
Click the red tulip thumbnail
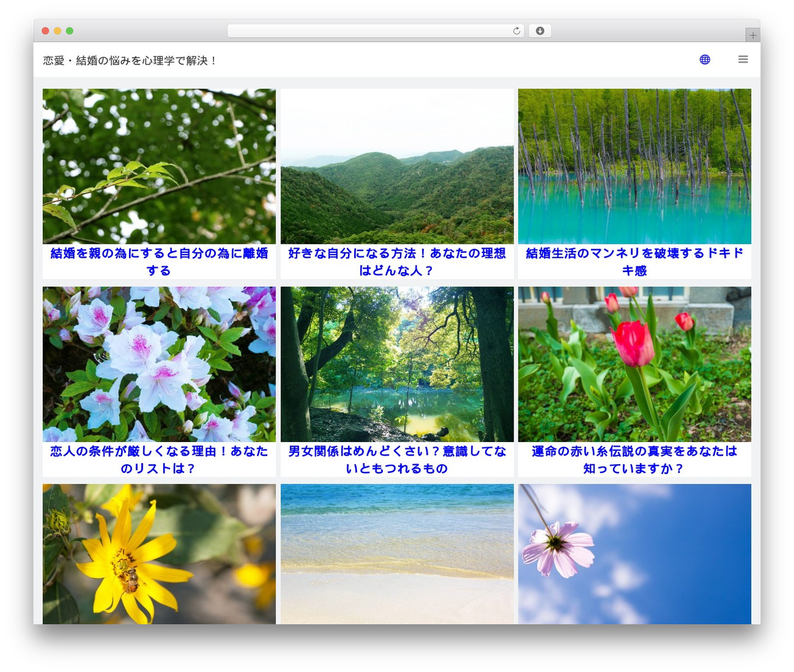coord(635,364)
